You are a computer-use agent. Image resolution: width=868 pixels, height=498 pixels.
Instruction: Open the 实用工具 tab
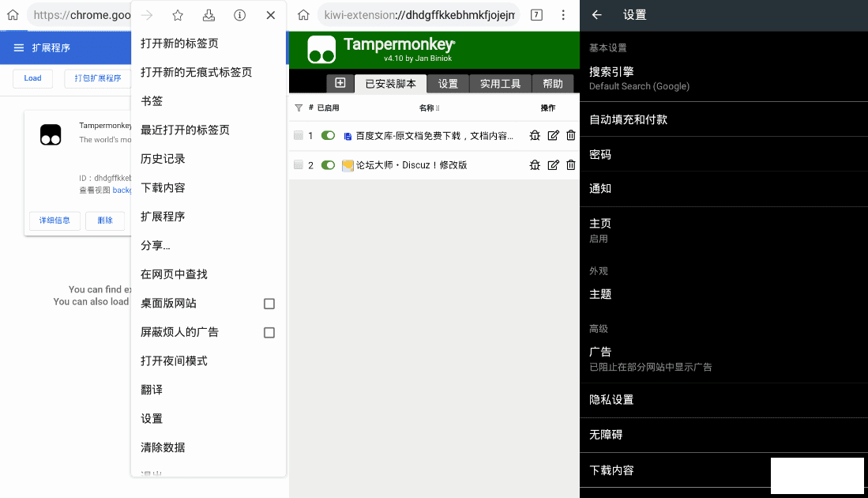click(x=501, y=84)
